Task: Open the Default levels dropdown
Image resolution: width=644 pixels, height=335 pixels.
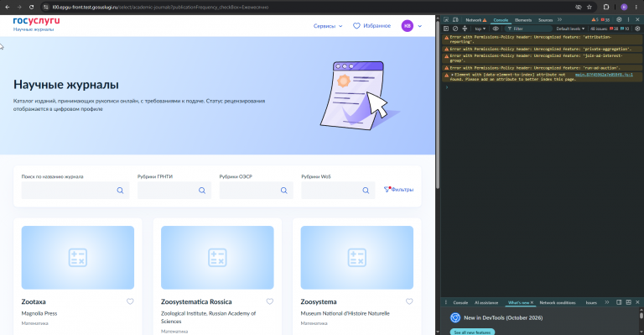Action: coord(570,29)
